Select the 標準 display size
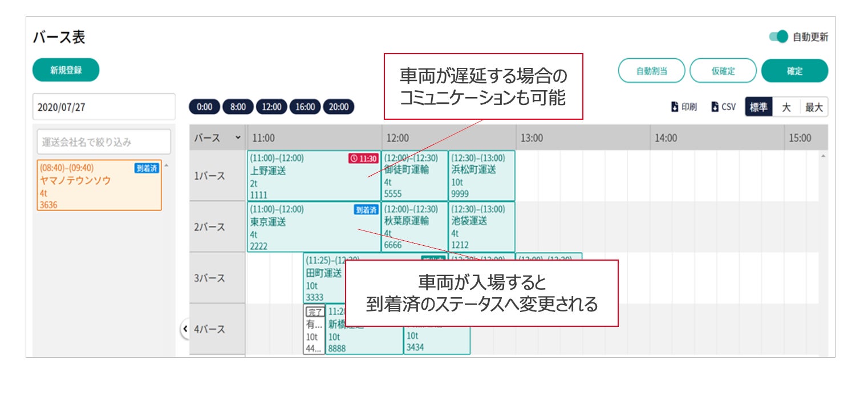This screenshot has height=397, width=868. [759, 107]
